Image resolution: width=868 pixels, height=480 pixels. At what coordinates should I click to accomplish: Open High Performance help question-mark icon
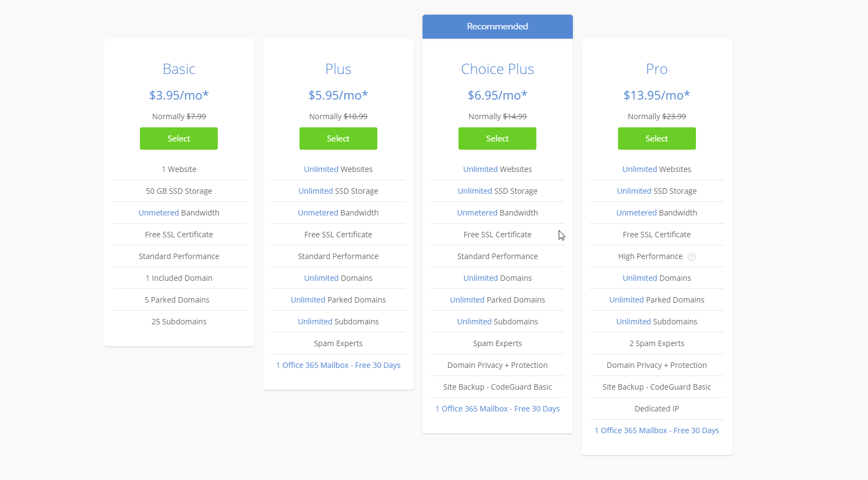click(x=692, y=257)
